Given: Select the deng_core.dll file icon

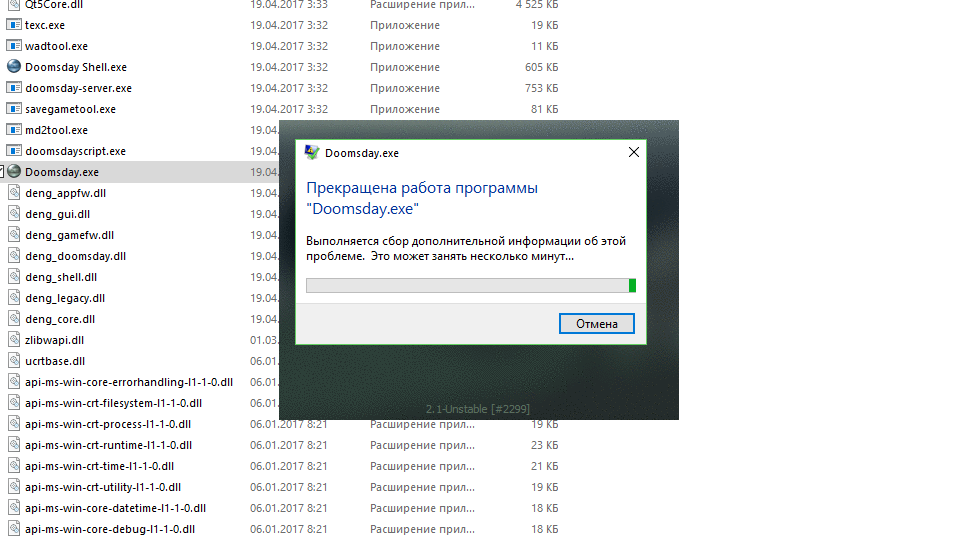Looking at the screenshot, I should pyautogui.click(x=14, y=319).
